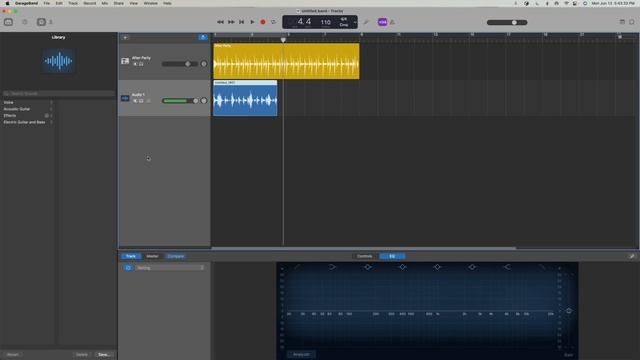The height and width of the screenshot is (360, 640).
Task: Click the After Party track pan knob
Action: [x=204, y=64]
